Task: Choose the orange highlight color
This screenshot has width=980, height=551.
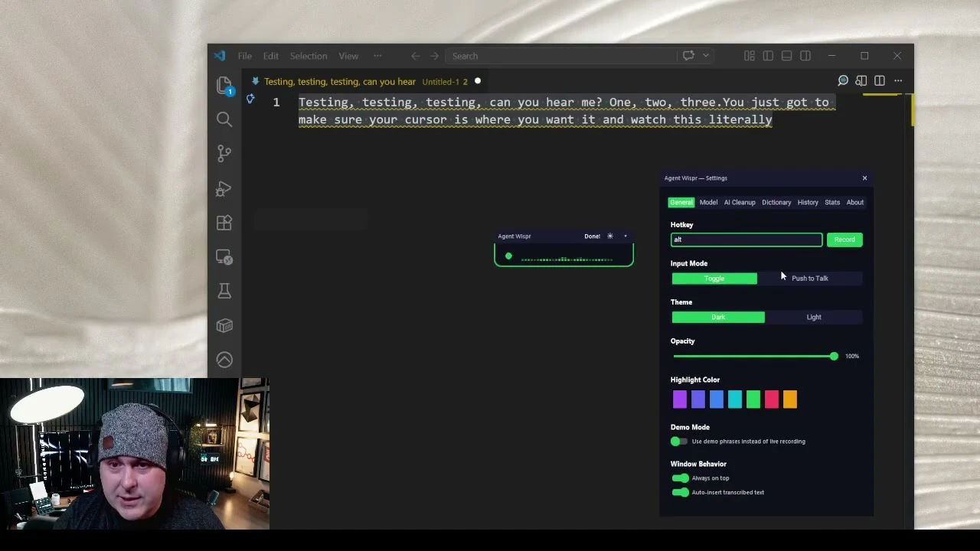Action: tap(790, 399)
